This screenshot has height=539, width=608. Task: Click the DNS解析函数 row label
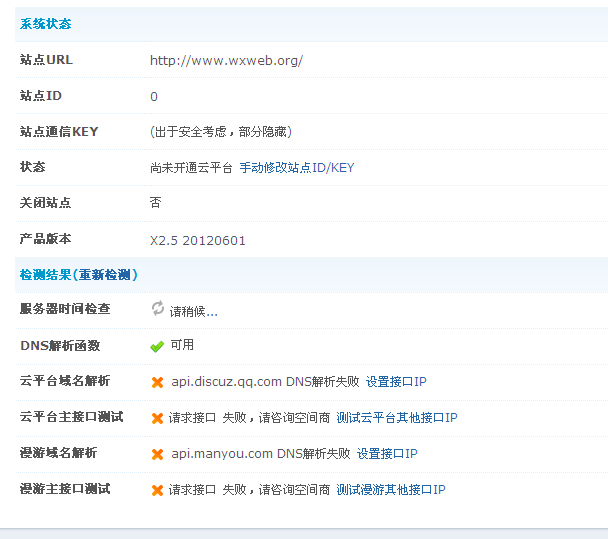(60, 345)
